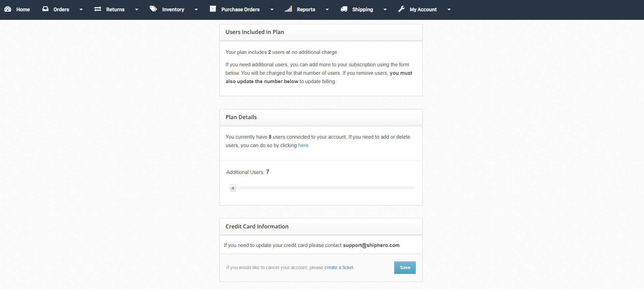Expand the Orders dropdown arrow
Image resolution: width=644 pixels, height=289 pixels.
coord(81,10)
